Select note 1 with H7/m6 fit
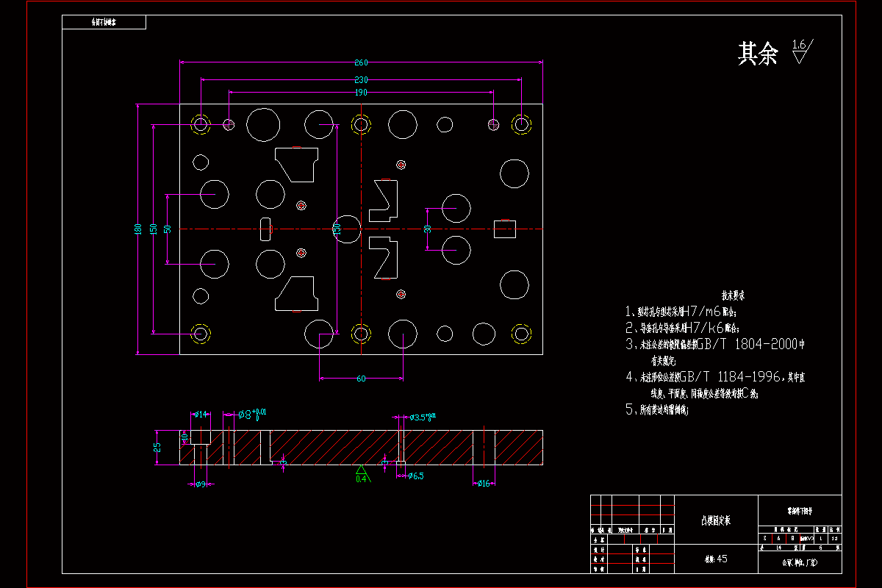The height and width of the screenshot is (588, 882). coord(682,311)
